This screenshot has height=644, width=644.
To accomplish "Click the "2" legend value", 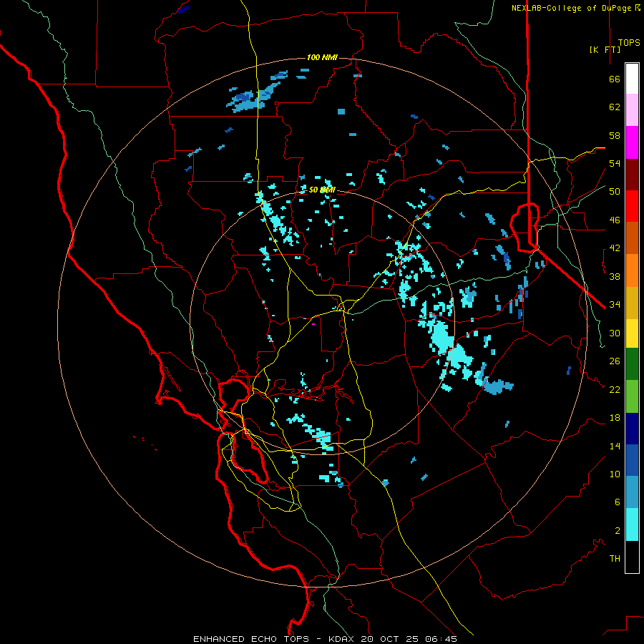I will 618,531.
